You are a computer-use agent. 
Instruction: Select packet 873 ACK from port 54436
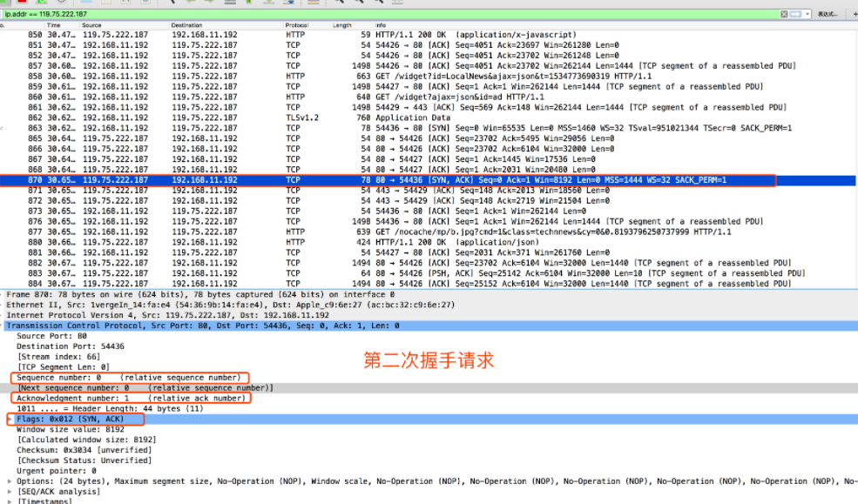click(x=429, y=212)
